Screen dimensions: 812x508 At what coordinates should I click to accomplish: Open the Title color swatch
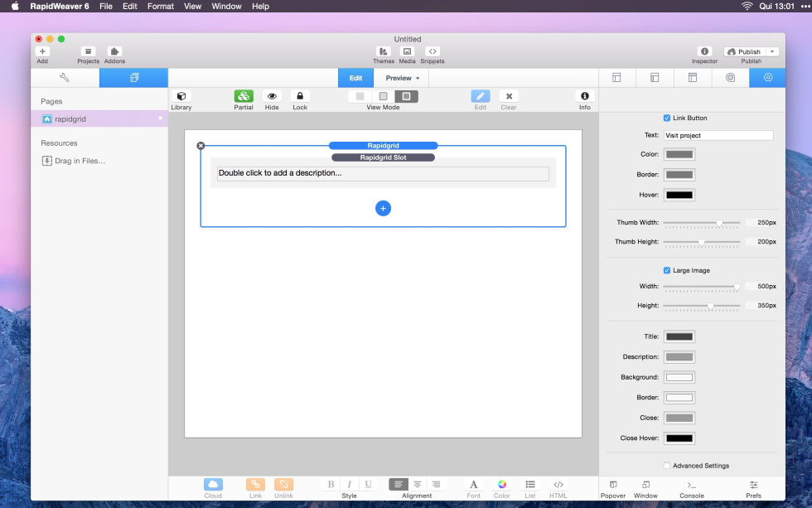(x=679, y=336)
